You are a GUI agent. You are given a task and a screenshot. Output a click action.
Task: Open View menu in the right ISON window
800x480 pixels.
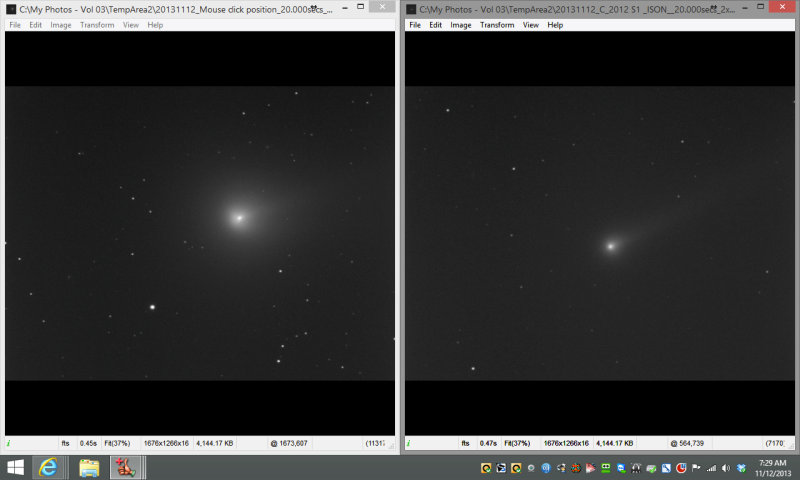click(x=531, y=25)
